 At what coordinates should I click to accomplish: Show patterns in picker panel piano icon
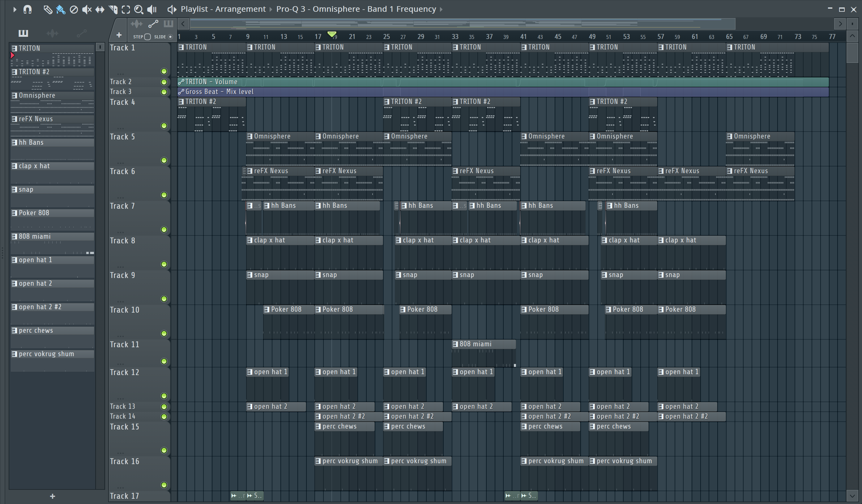point(23,33)
